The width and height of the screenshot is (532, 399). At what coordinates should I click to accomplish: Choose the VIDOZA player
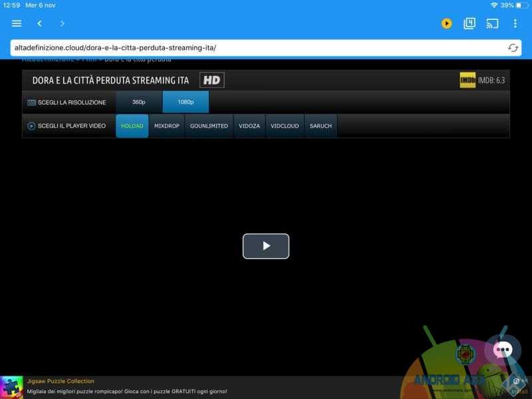click(x=249, y=126)
